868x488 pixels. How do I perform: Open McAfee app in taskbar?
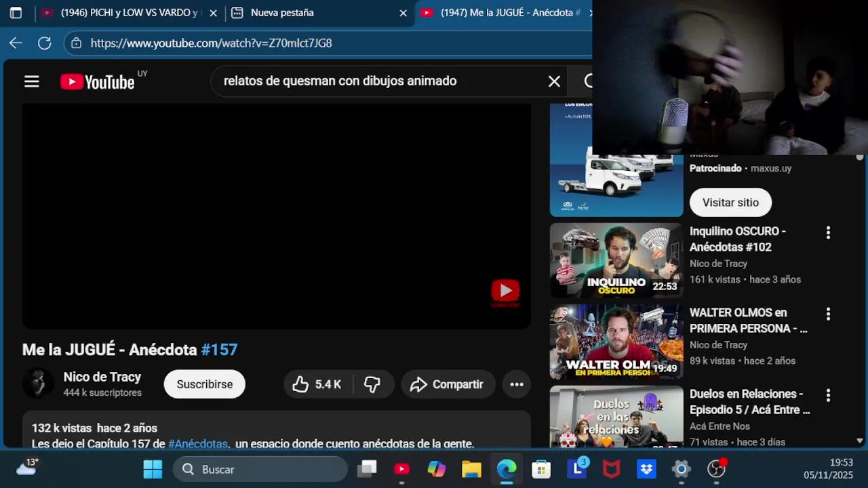tap(611, 469)
